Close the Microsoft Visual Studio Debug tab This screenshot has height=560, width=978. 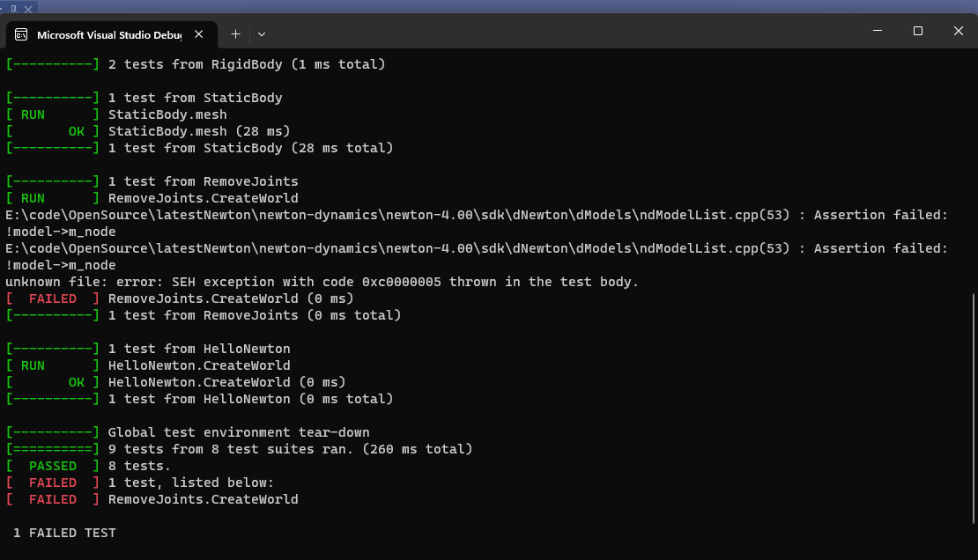(x=199, y=34)
